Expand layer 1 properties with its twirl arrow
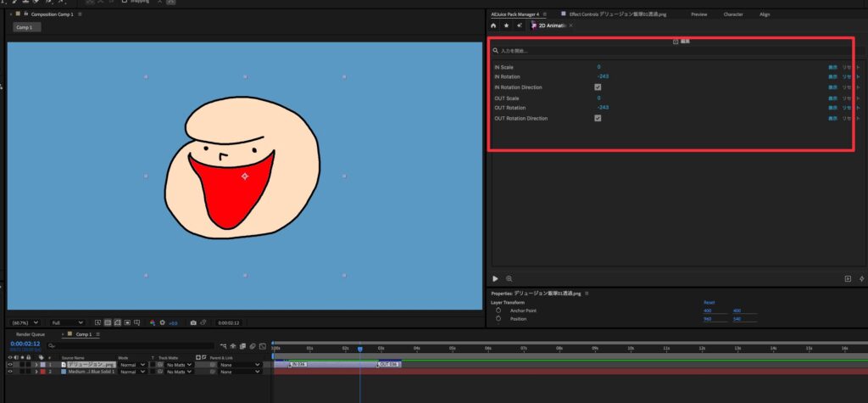 pyautogui.click(x=36, y=364)
